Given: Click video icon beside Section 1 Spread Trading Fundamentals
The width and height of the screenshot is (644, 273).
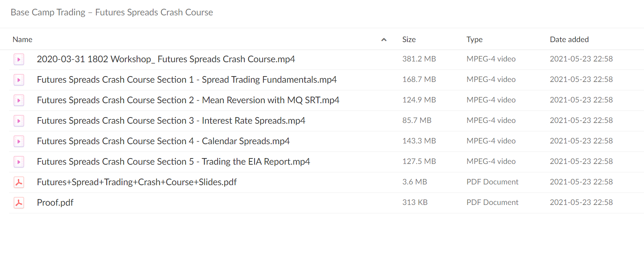Looking at the screenshot, I should pos(19,80).
